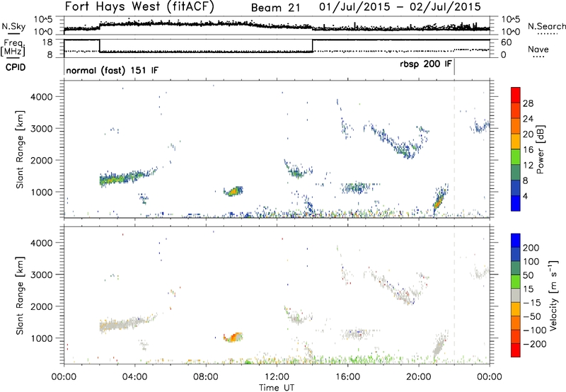This screenshot has width=566, height=392.
Task: Click the "20:00" time tick label
Action: (419, 377)
